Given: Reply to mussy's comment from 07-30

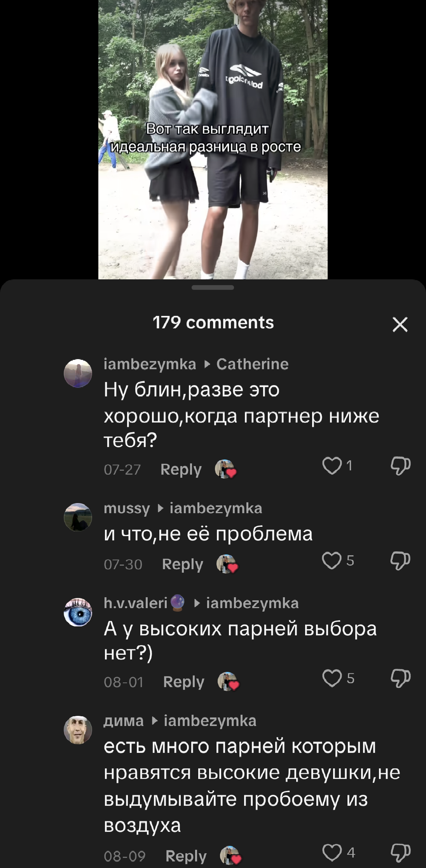Looking at the screenshot, I should tap(183, 564).
